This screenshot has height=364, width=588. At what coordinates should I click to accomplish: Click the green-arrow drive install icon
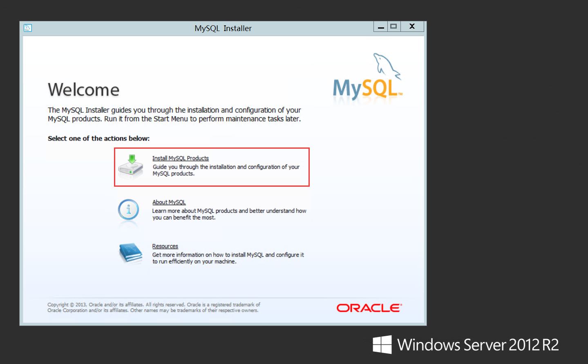(x=131, y=166)
